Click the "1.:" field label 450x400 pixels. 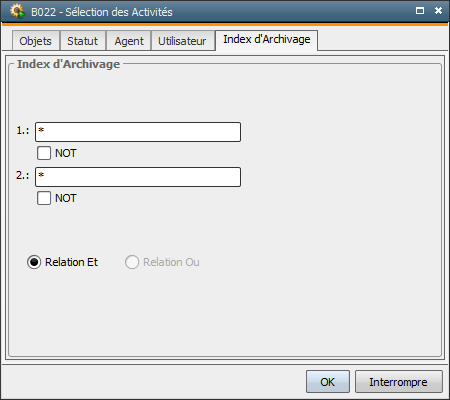23,130
